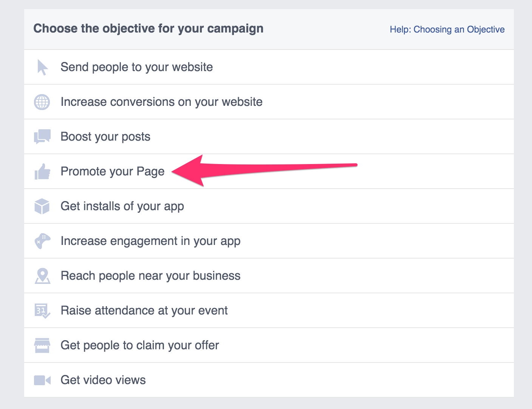Click the thumbs-up icon for Page promotion
Viewport: 532px width, 409px height.
42,172
